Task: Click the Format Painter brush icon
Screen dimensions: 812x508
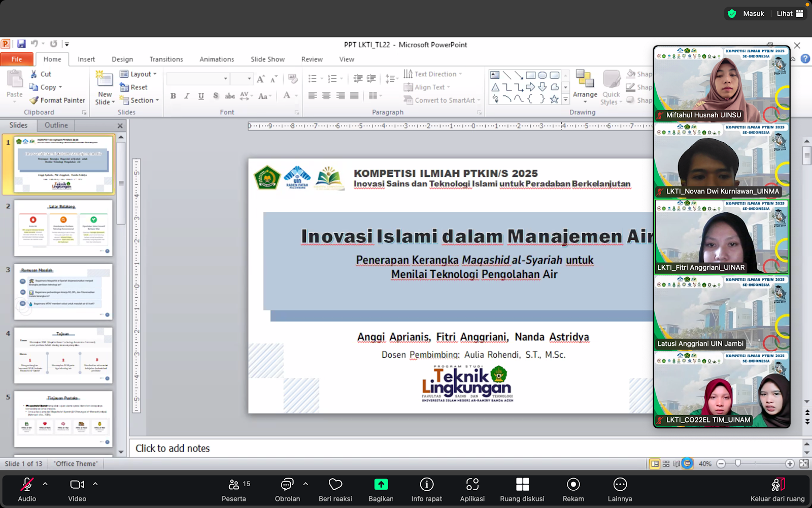Action: point(34,101)
